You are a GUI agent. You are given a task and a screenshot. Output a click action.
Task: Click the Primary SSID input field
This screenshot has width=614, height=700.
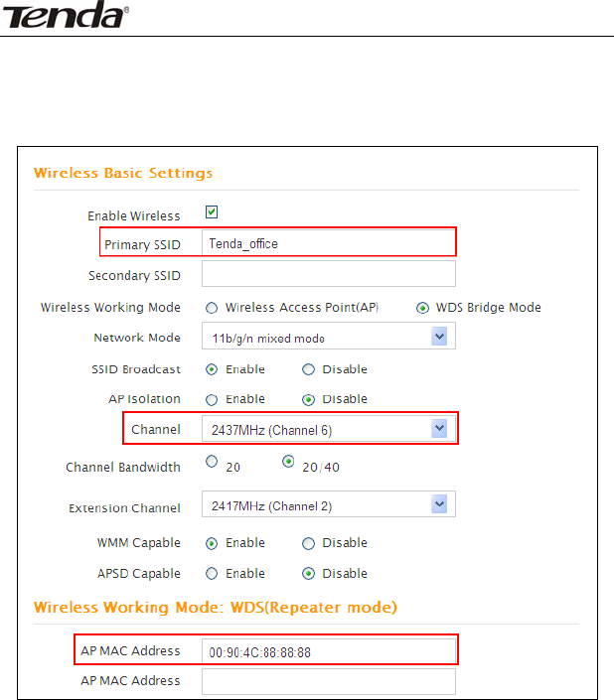(328, 243)
